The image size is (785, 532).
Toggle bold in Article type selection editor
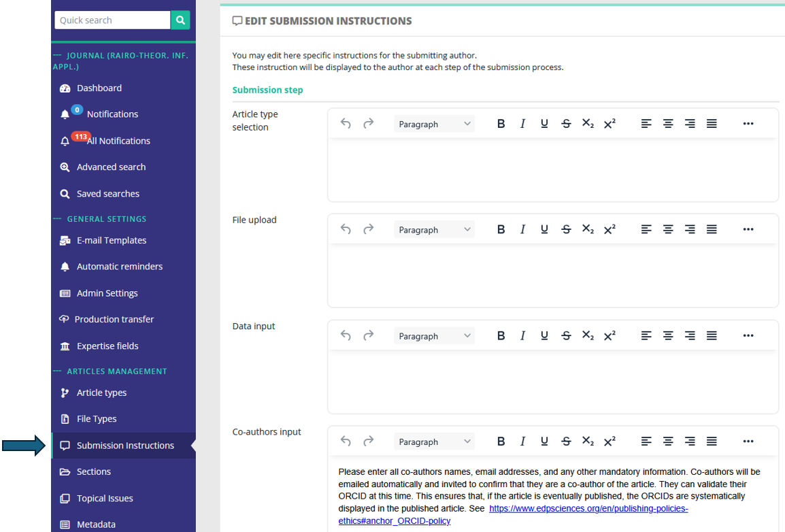(501, 124)
